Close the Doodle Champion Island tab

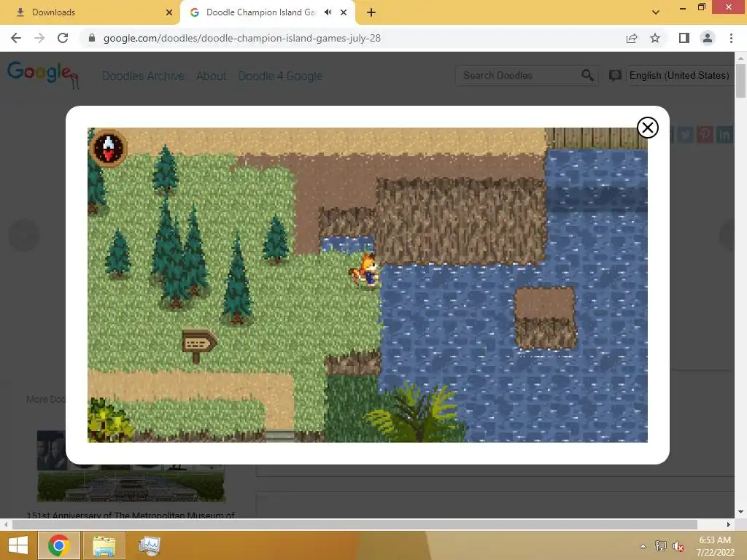(x=344, y=12)
